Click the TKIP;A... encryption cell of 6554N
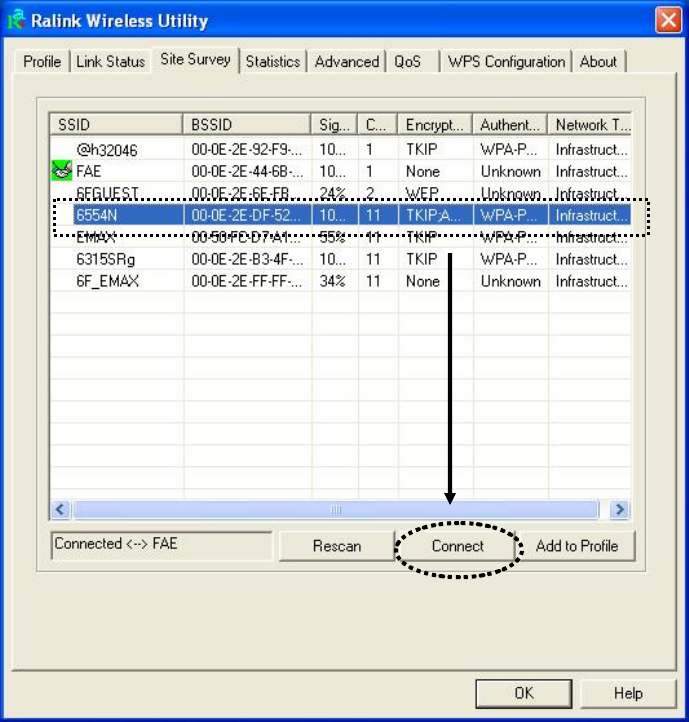The height and width of the screenshot is (722, 689). (x=433, y=215)
